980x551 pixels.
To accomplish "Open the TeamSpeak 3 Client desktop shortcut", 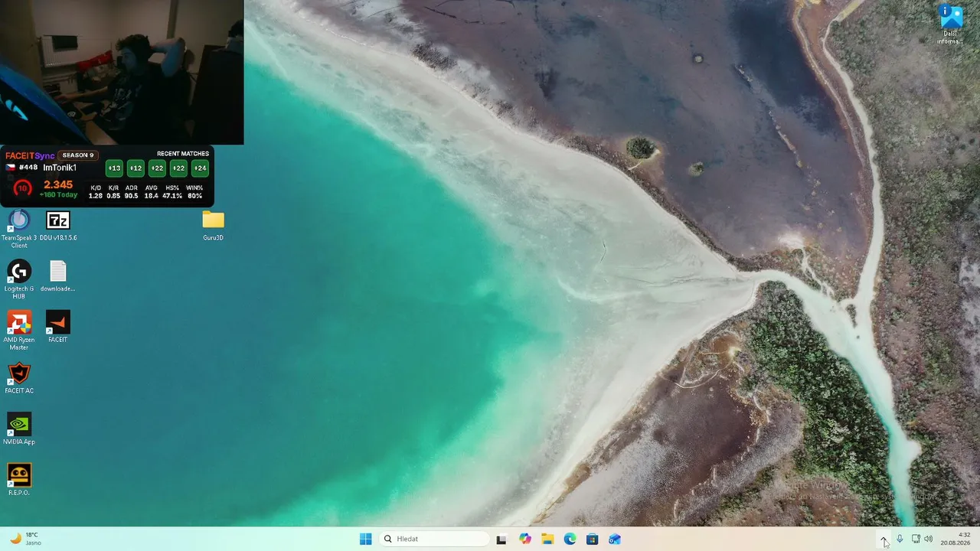I will (19, 228).
